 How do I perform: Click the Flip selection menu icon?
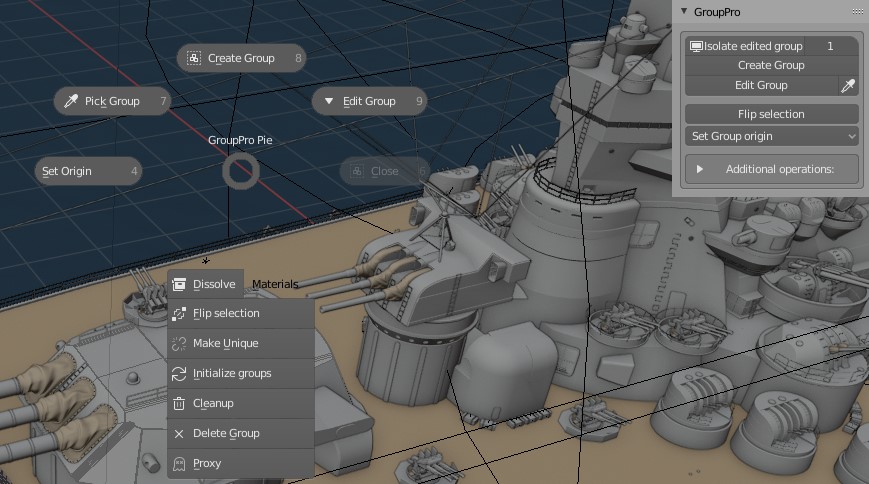point(179,314)
